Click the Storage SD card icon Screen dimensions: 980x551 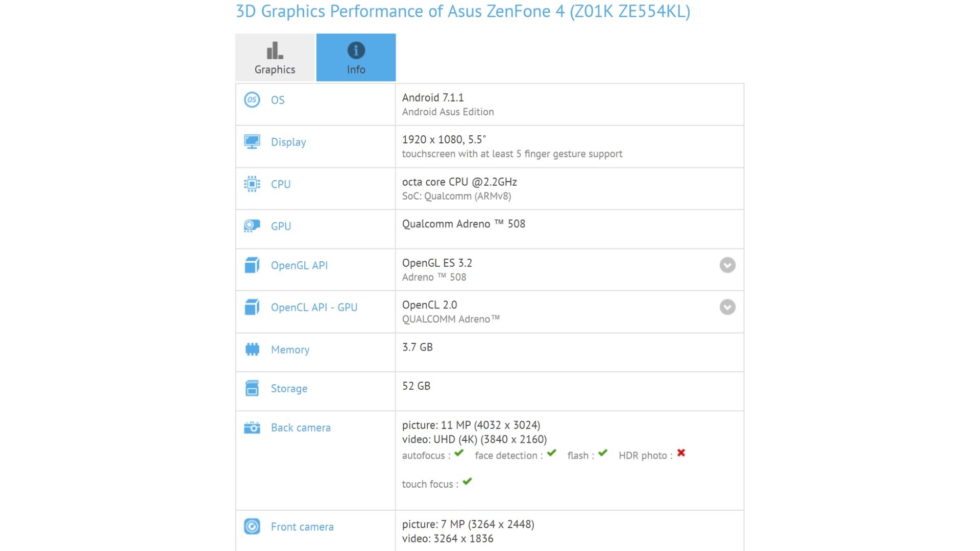(252, 388)
